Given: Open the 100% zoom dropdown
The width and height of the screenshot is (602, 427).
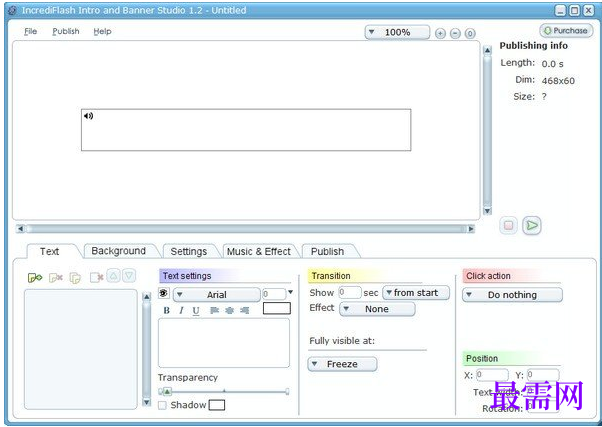Looking at the screenshot, I should (397, 32).
